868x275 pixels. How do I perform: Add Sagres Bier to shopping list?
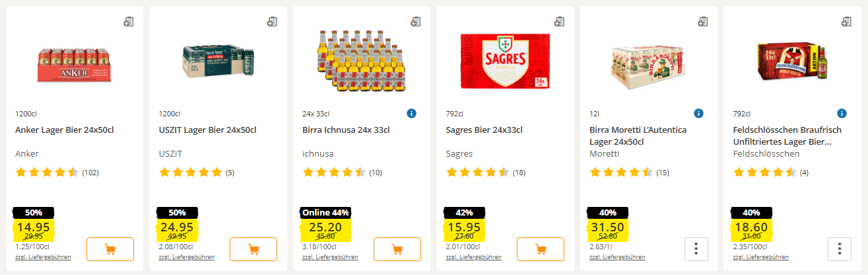tap(559, 22)
